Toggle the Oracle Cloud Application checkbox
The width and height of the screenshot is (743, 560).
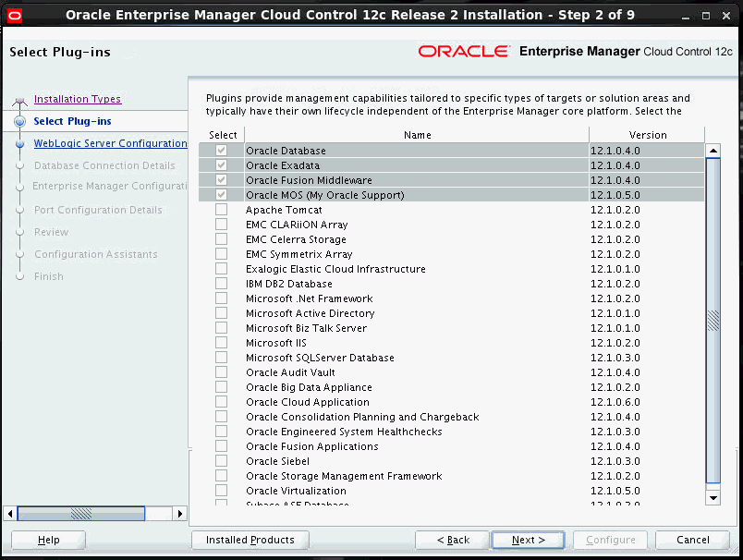point(221,402)
